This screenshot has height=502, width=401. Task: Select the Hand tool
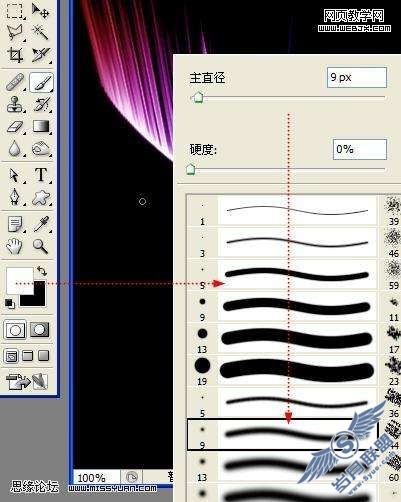coord(15,247)
